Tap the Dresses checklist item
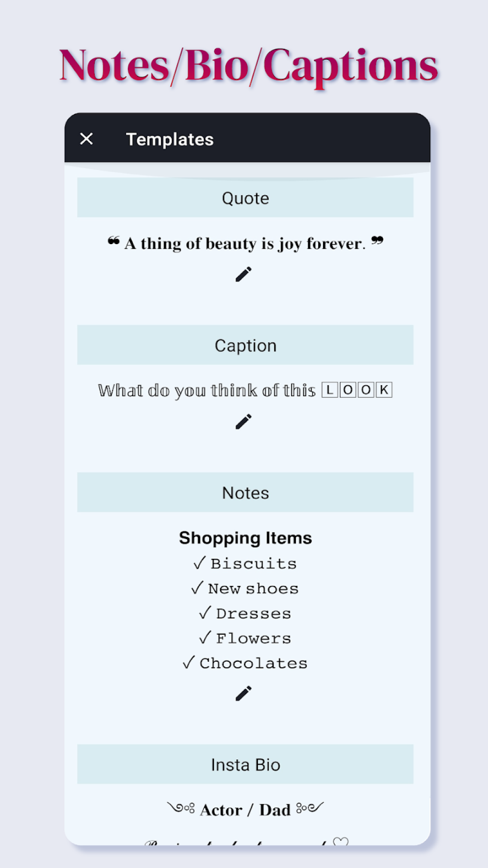This screenshot has width=488, height=868. tap(245, 613)
